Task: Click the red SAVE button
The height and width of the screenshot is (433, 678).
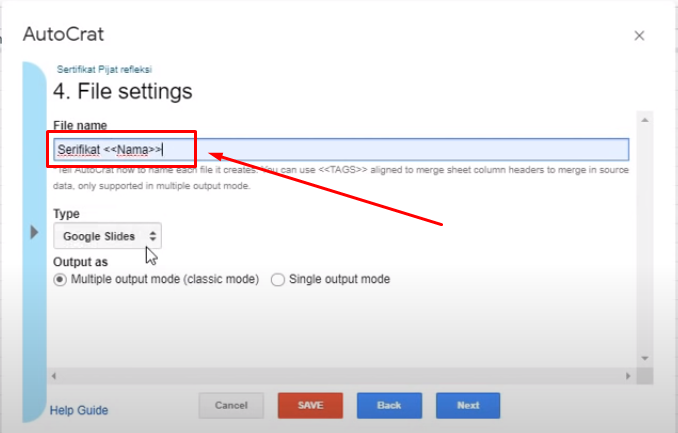Action: click(x=310, y=405)
